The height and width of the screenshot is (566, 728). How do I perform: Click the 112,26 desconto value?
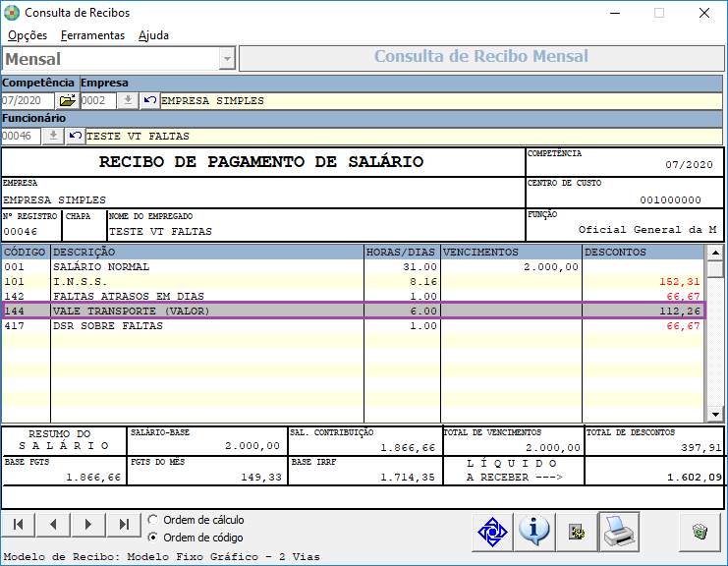tap(680, 311)
